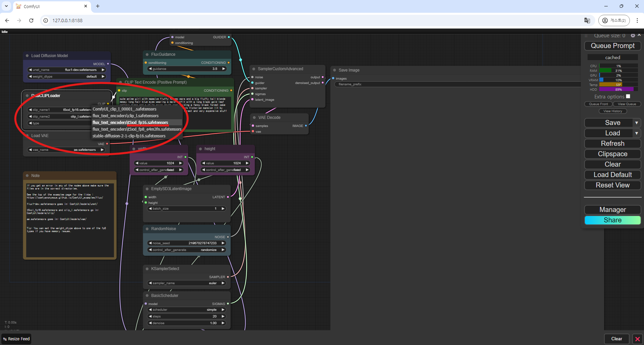
Task: Close the ComfyUI menu panel with X
Action: click(x=639, y=35)
